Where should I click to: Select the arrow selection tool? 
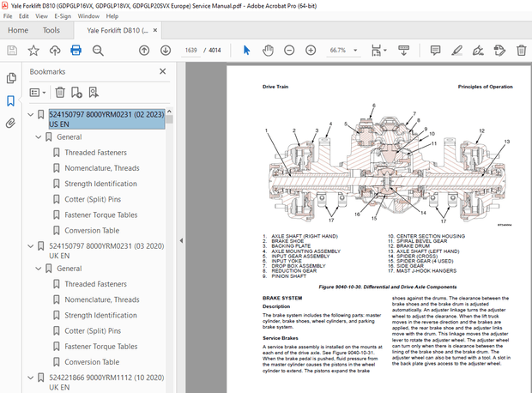pyautogui.click(x=246, y=51)
